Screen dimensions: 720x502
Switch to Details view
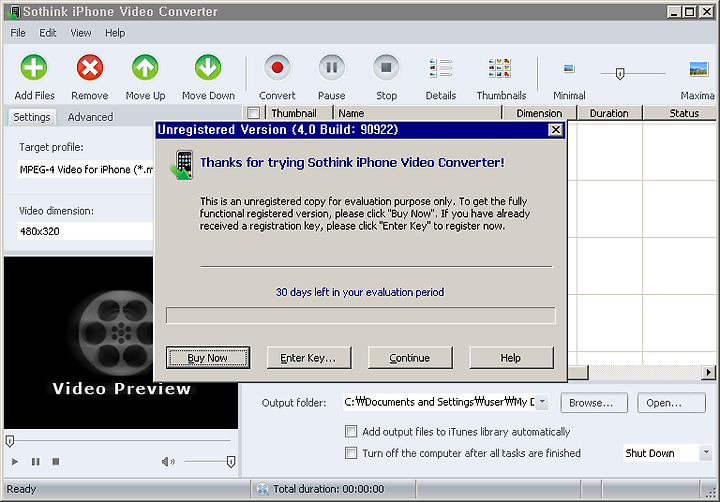click(x=441, y=68)
